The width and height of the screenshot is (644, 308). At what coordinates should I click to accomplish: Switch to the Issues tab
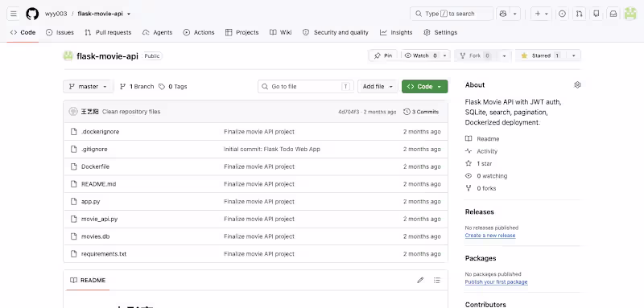[60, 32]
